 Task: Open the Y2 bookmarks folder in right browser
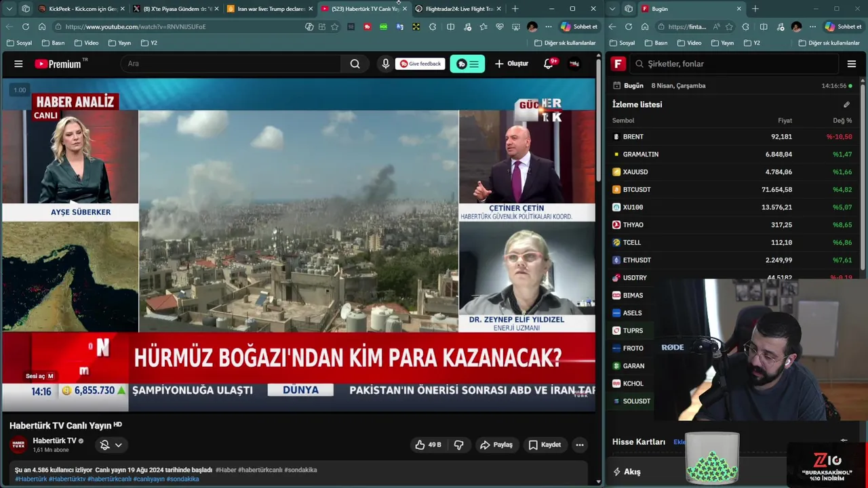(751, 43)
